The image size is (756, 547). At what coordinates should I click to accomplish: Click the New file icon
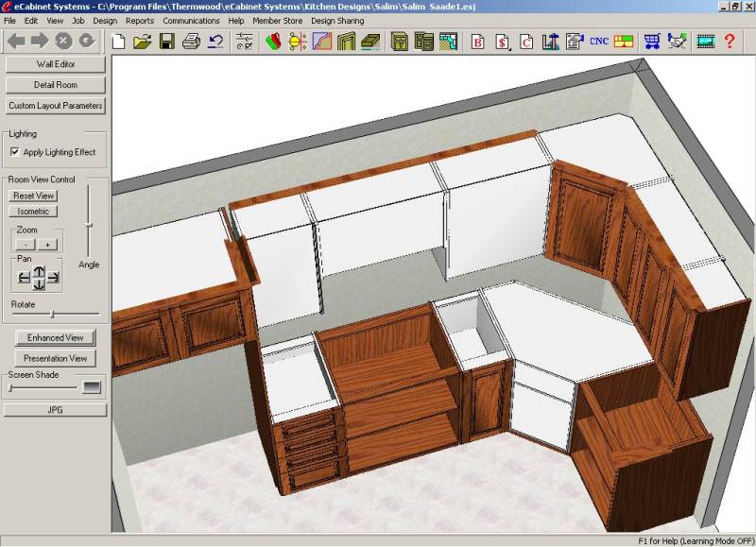coord(119,42)
